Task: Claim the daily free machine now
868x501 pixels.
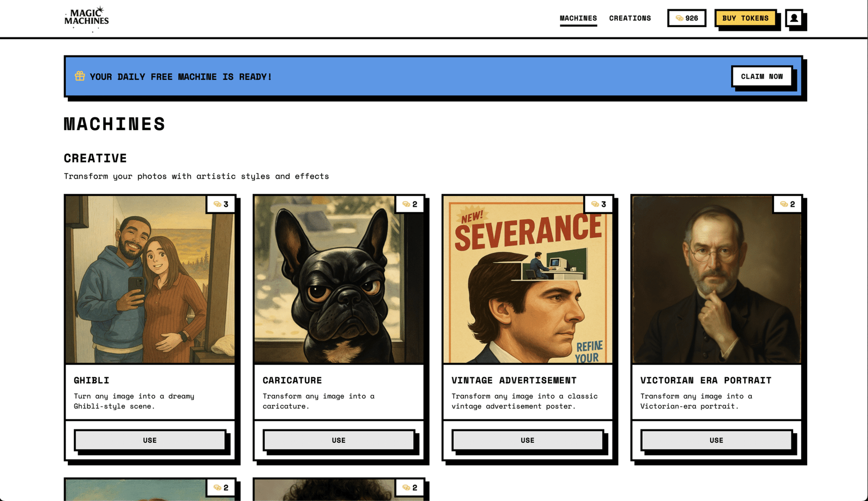Action: 762,77
